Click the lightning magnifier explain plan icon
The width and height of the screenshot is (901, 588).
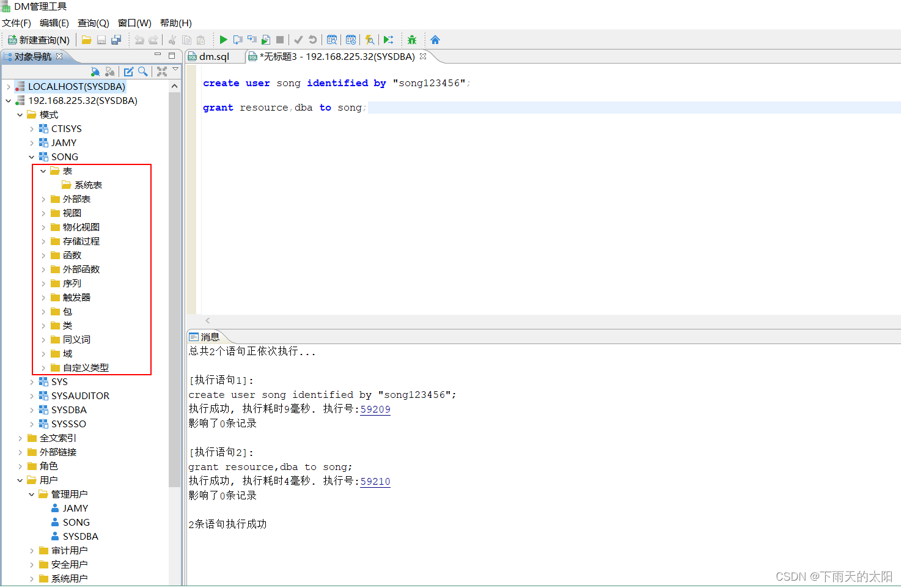tap(369, 40)
